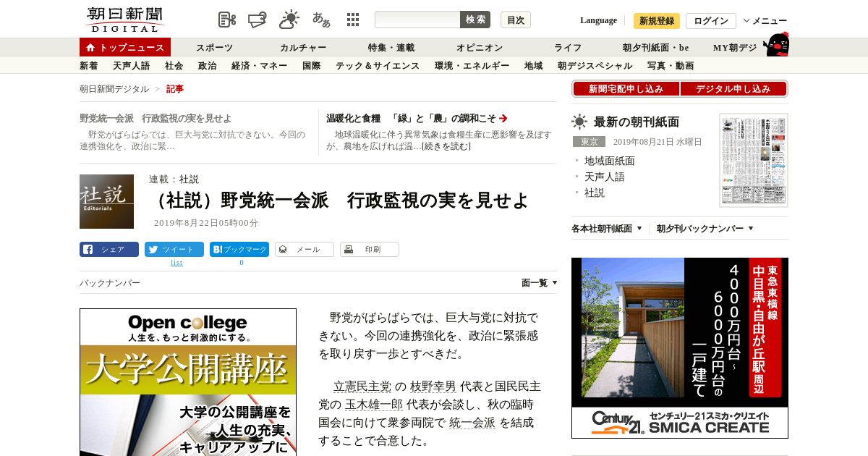
Task: Select the 朝夕刊紙面・be tab
Action: 656,48
